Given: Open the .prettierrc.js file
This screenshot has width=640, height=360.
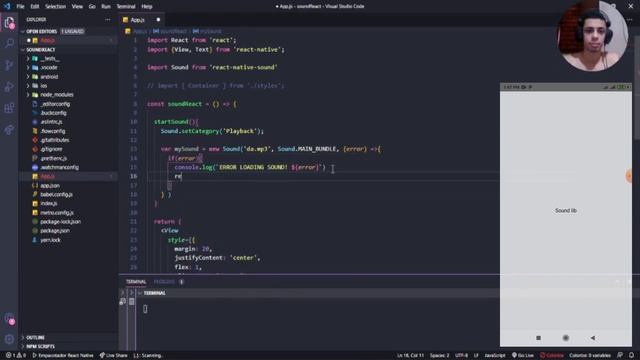Looking at the screenshot, I should point(68,158).
